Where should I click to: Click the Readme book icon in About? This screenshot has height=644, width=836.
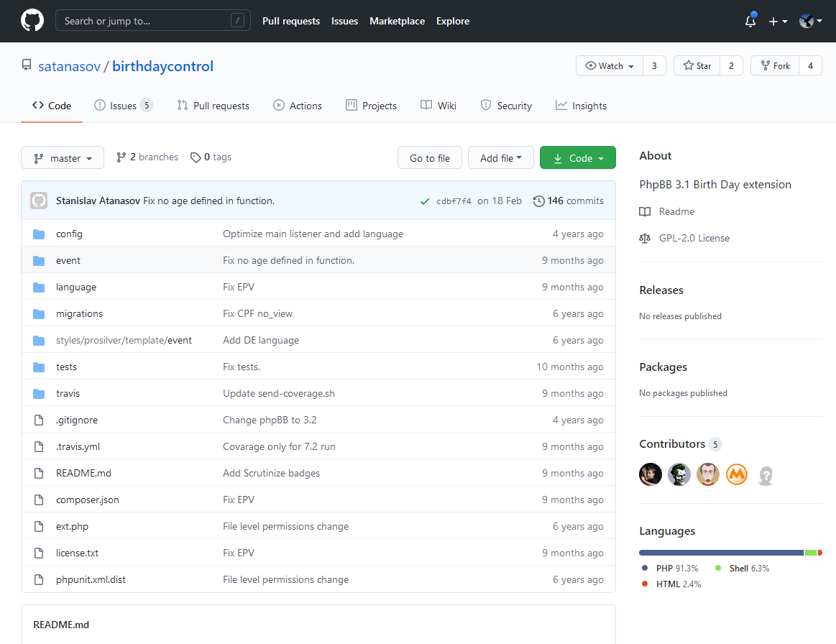point(645,212)
